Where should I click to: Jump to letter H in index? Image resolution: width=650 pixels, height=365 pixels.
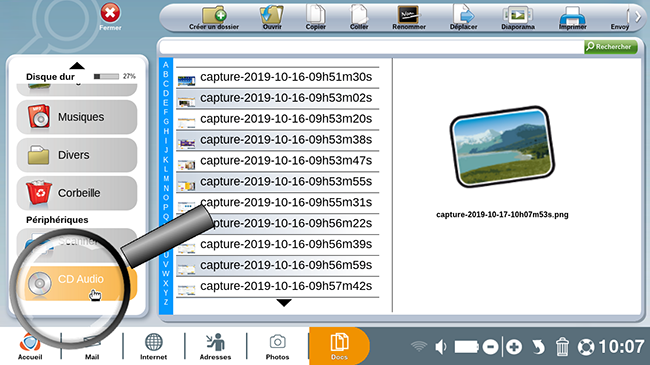[x=166, y=131]
